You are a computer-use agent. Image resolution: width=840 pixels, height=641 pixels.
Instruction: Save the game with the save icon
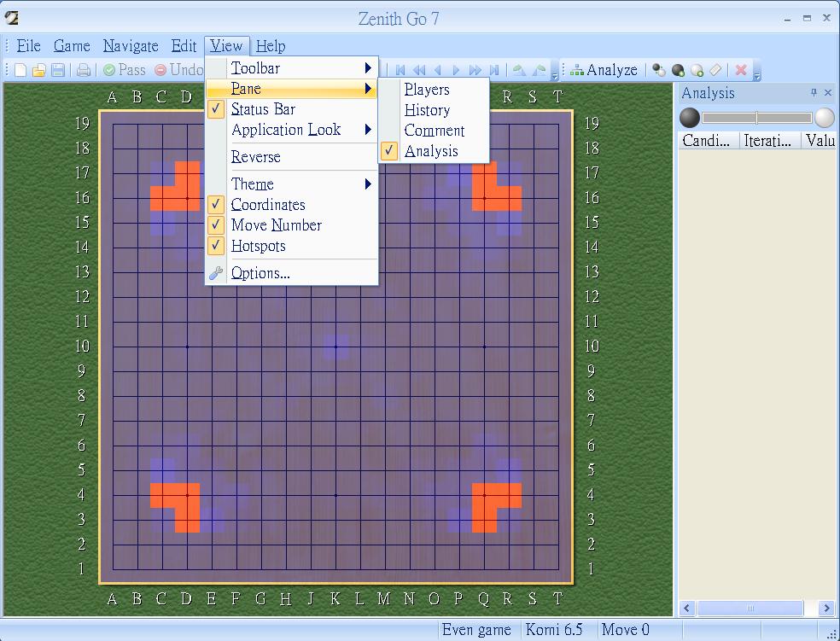click(x=59, y=70)
